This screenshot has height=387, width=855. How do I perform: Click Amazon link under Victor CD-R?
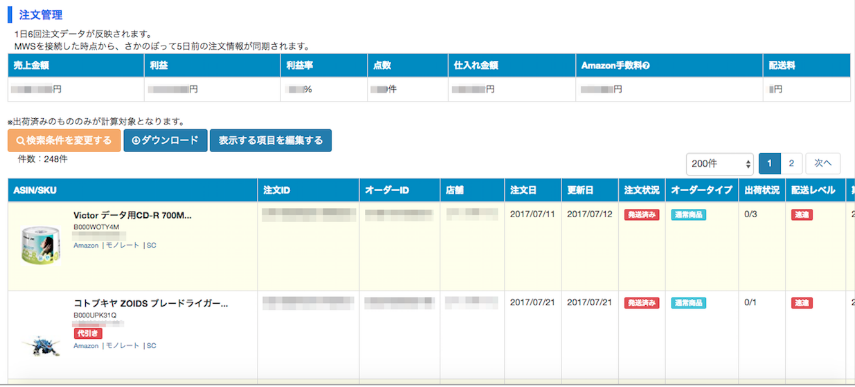[86, 246]
